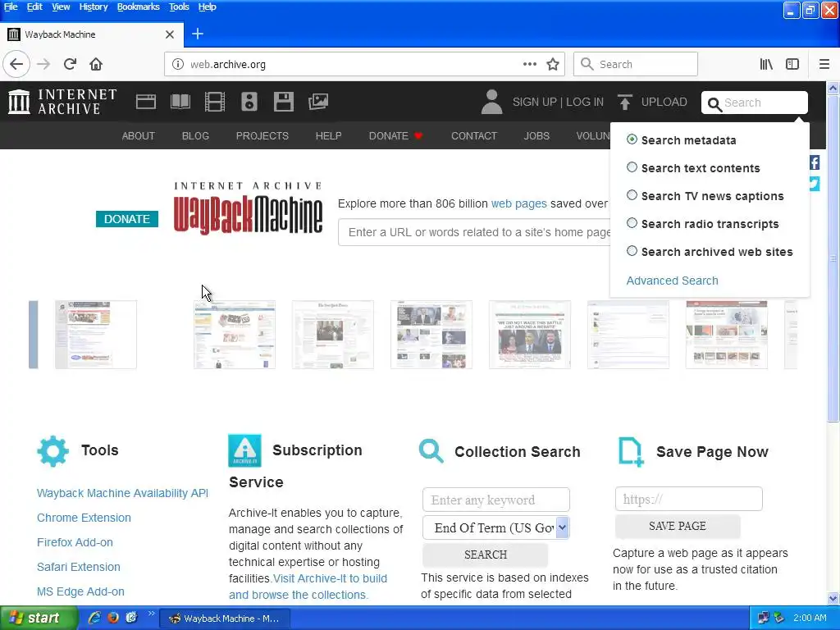Share on Twitter icon
The width and height of the screenshot is (840, 630).
[815, 184]
